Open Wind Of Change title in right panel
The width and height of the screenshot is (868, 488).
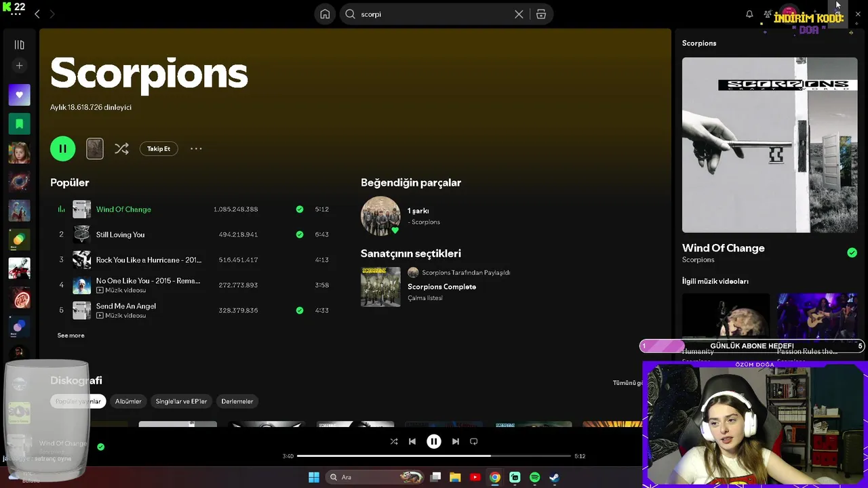point(724,248)
